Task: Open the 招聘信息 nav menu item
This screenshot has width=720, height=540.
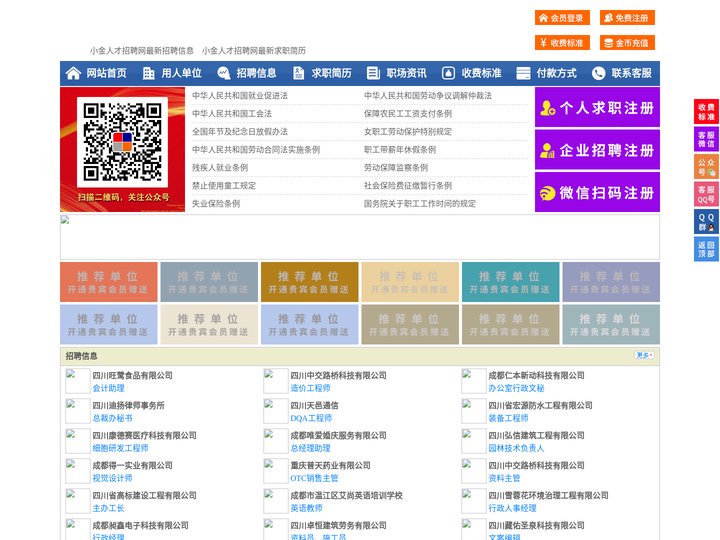Action: tap(256, 73)
